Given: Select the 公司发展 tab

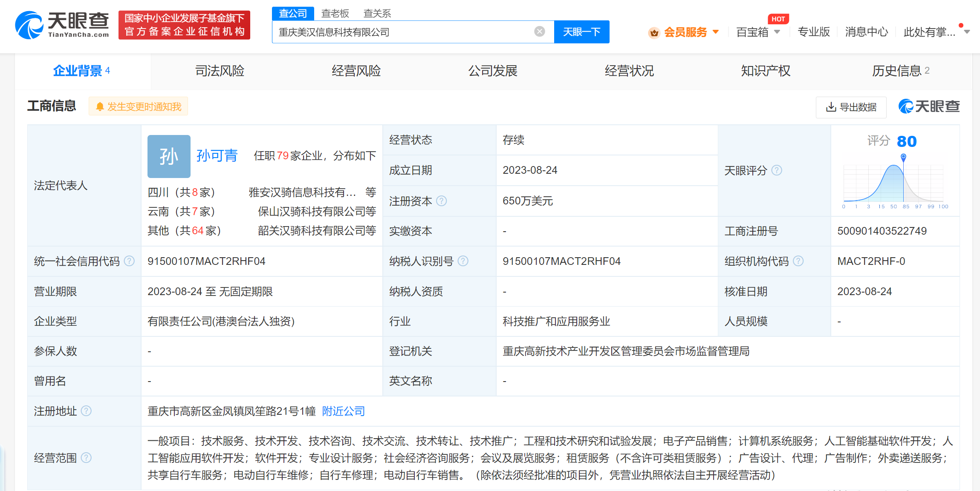Looking at the screenshot, I should (x=492, y=71).
